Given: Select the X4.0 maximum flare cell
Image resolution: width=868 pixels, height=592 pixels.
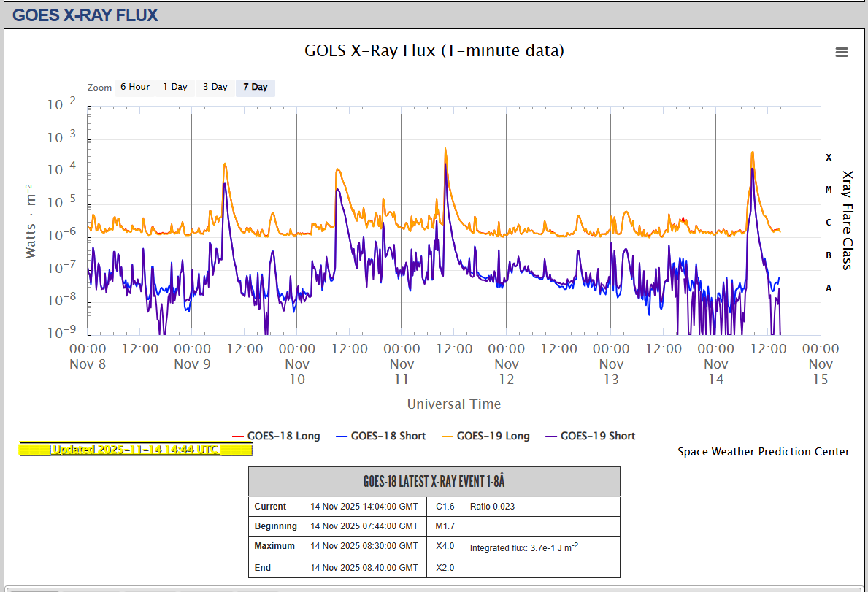Looking at the screenshot, I should click(445, 546).
